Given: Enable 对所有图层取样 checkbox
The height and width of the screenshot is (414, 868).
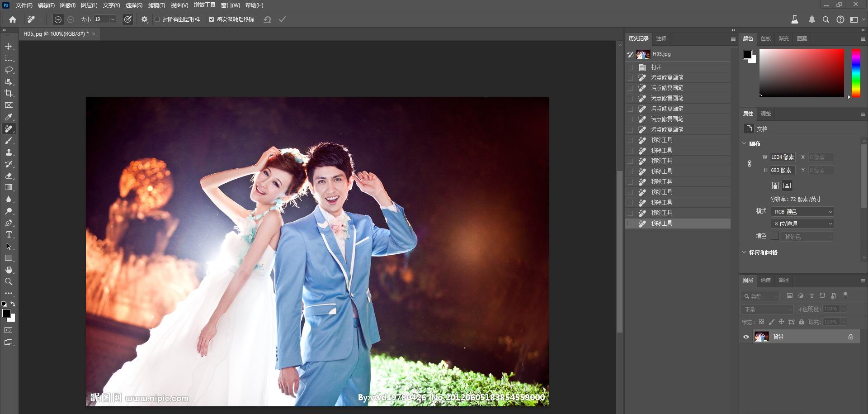Looking at the screenshot, I should click(157, 19).
